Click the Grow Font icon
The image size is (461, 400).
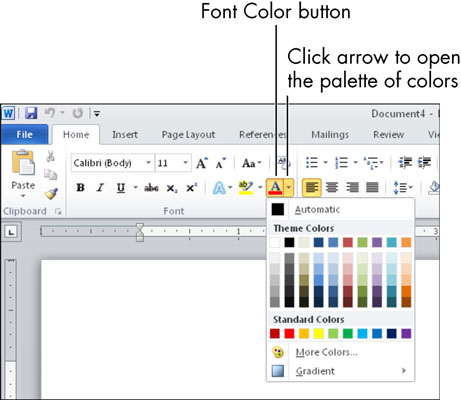(202, 163)
